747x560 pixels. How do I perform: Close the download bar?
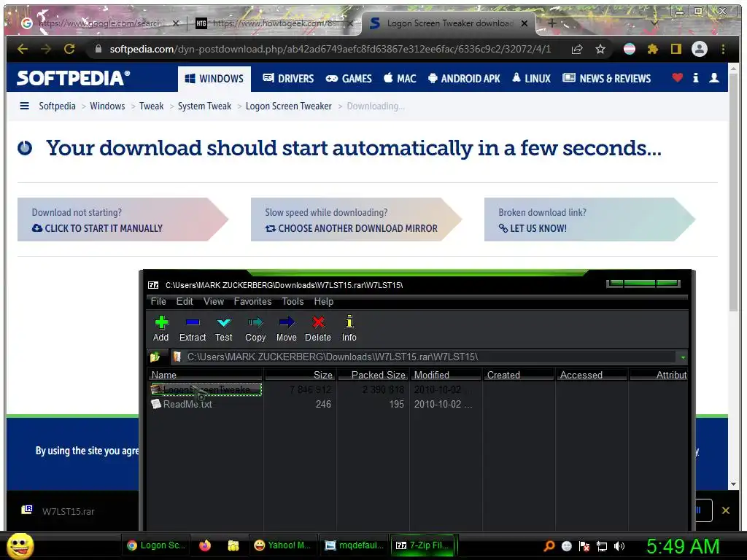726,510
